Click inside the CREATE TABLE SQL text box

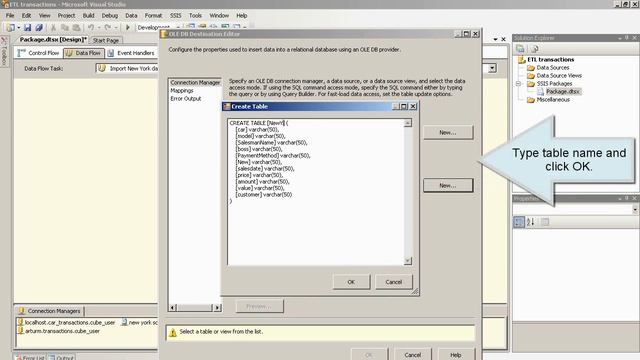click(316, 192)
